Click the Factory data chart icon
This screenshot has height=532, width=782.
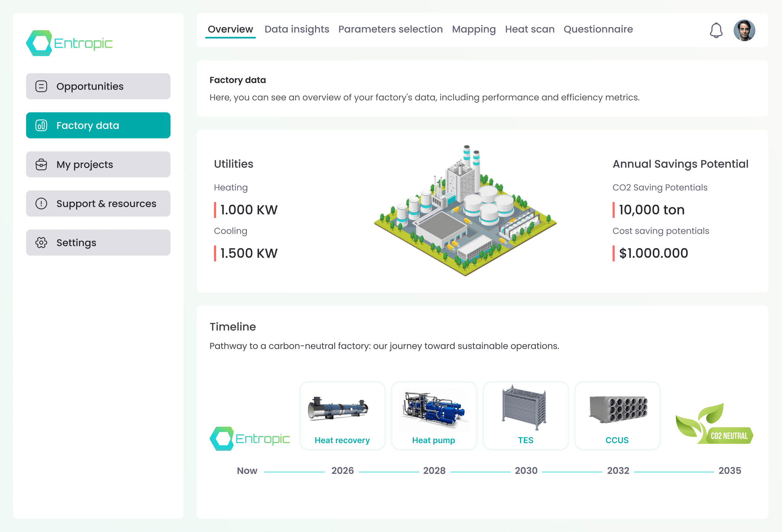41,126
